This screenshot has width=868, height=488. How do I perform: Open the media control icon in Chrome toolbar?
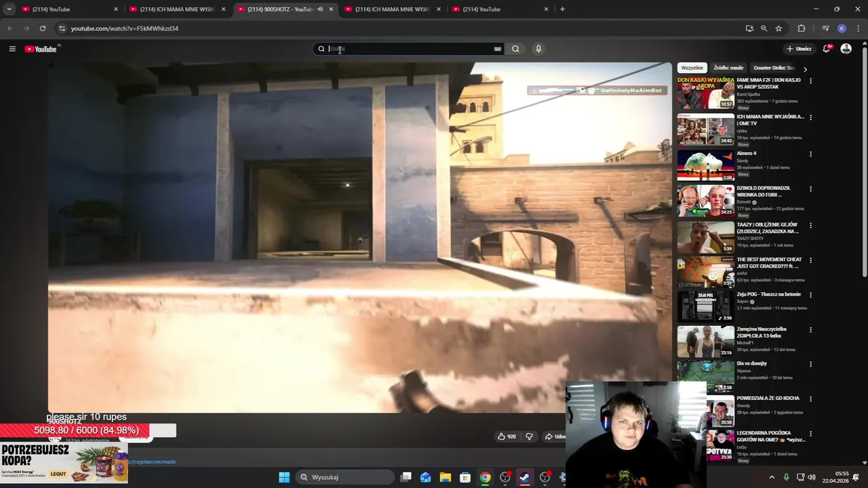[x=825, y=28]
